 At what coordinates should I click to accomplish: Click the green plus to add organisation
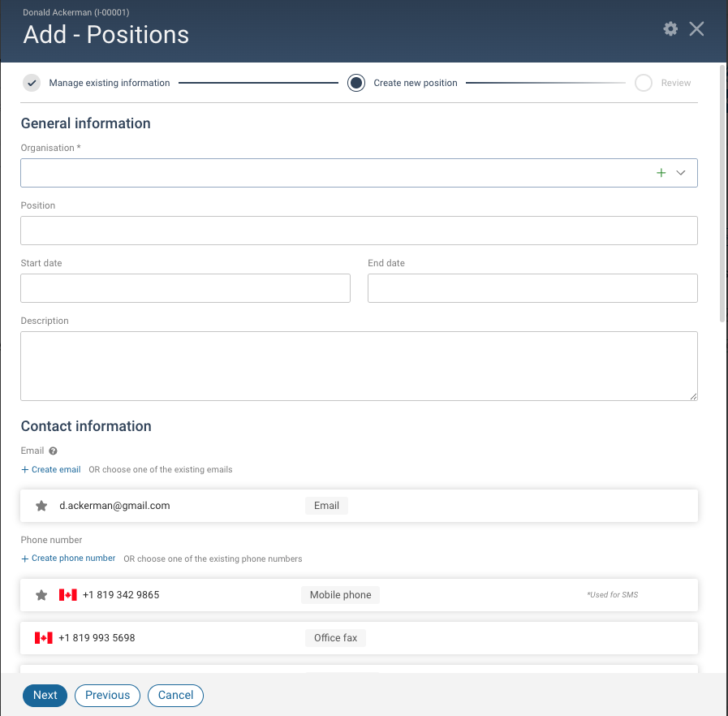pos(661,173)
